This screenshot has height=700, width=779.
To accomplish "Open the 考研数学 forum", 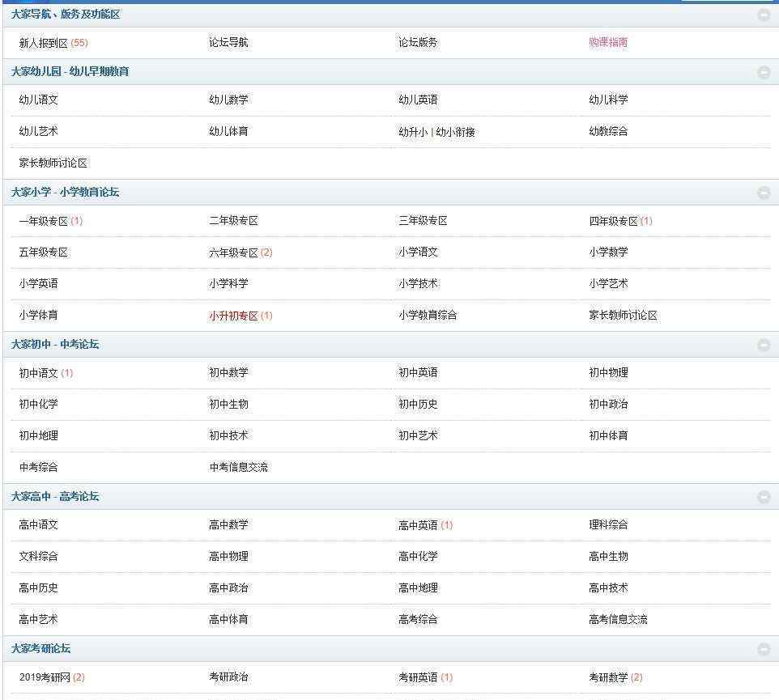I will click(607, 677).
